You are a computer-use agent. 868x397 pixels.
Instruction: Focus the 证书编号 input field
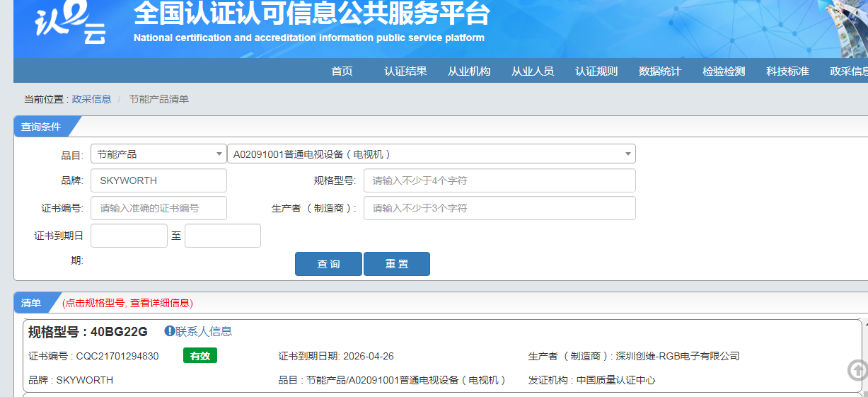click(158, 208)
